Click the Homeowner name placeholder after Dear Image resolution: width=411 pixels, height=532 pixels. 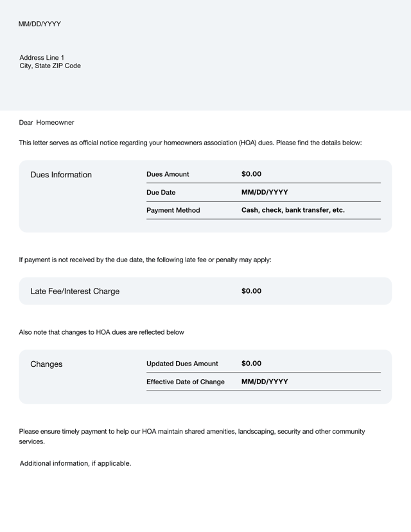[x=55, y=122]
